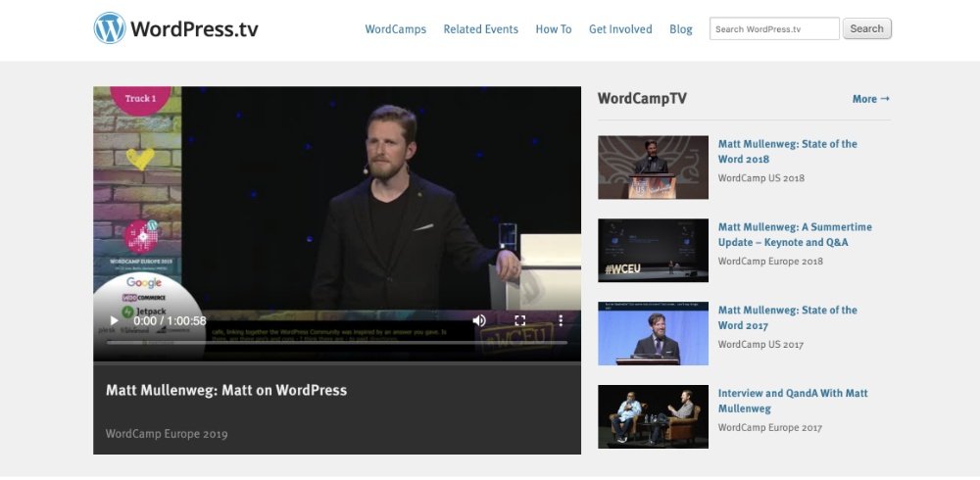980x480 pixels.
Task: Click the More arrow link for WordCampTV
Action: point(870,99)
